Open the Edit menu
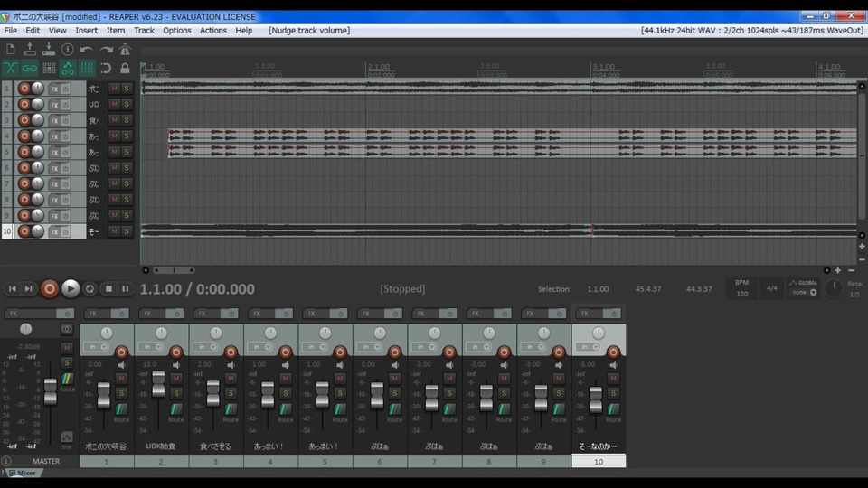This screenshot has height=488, width=868. (33, 31)
